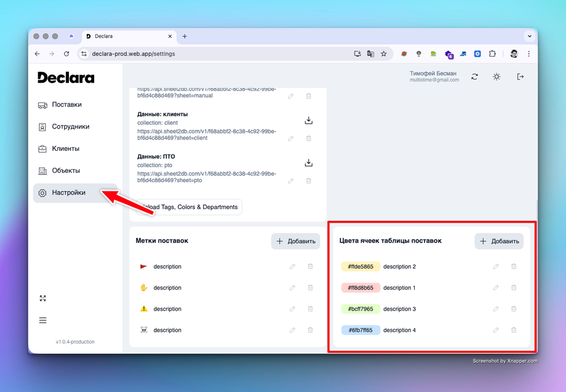Download Данные: ПТО data
The width and height of the screenshot is (566, 392).
click(x=309, y=162)
